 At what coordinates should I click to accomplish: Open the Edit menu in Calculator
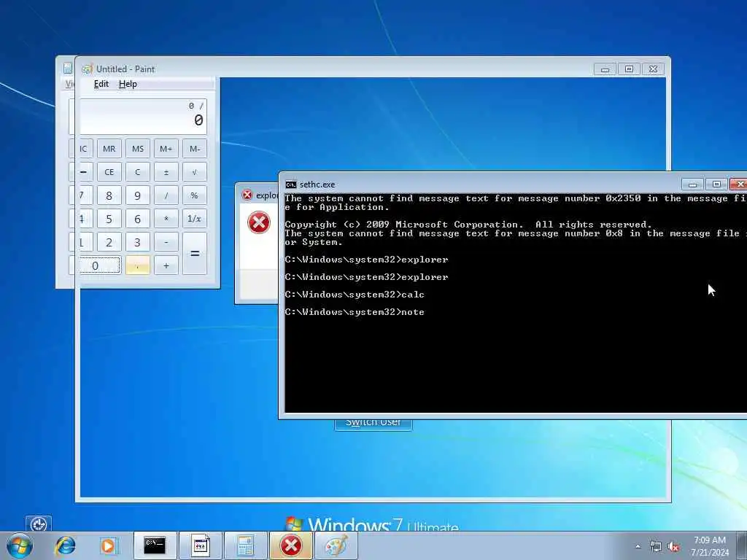(101, 84)
